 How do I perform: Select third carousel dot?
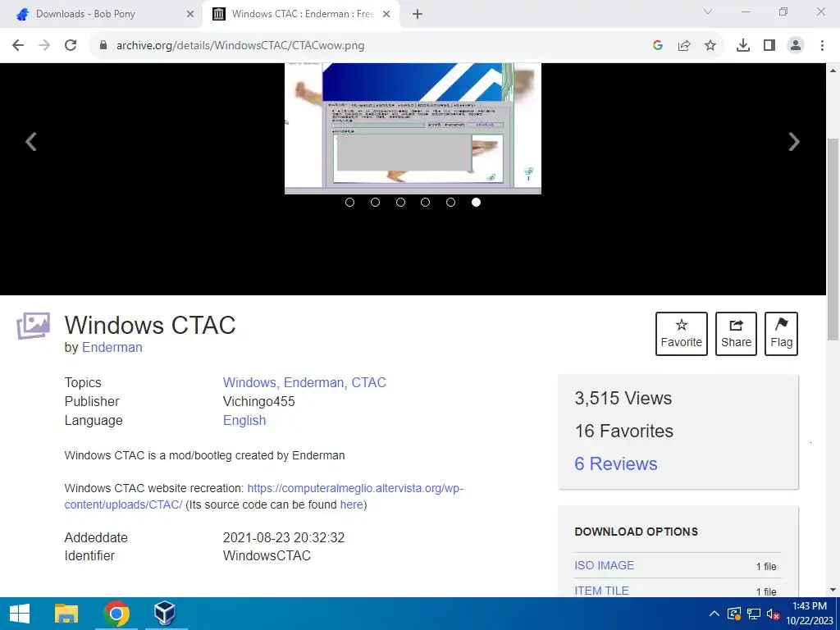(400, 202)
